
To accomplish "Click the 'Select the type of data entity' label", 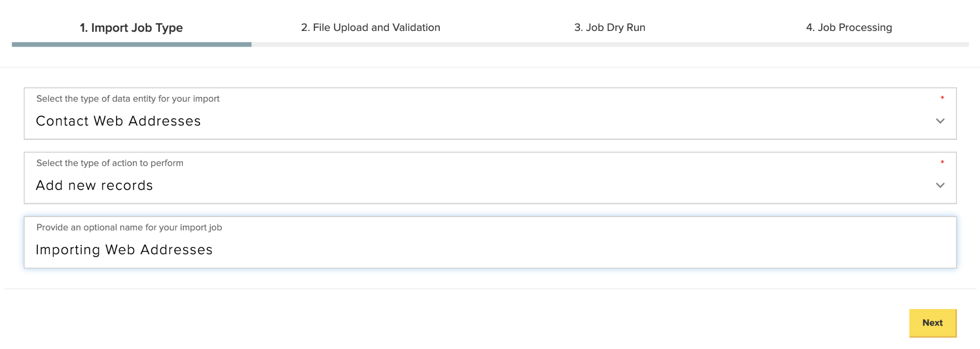I will click(x=127, y=99).
